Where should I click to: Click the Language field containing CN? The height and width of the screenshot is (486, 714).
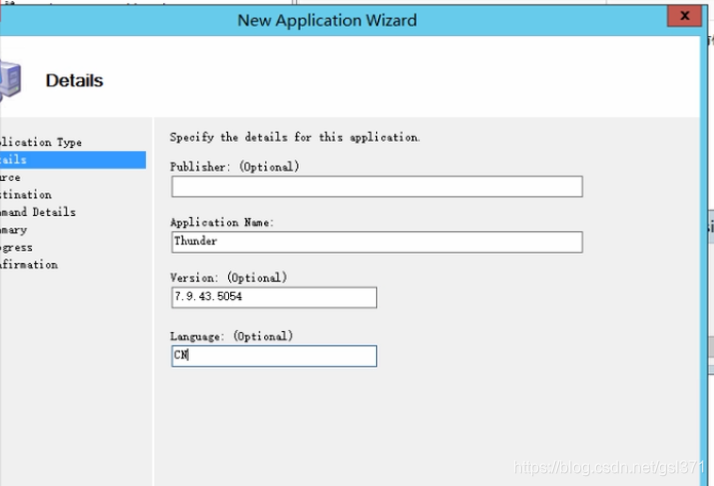pos(274,356)
